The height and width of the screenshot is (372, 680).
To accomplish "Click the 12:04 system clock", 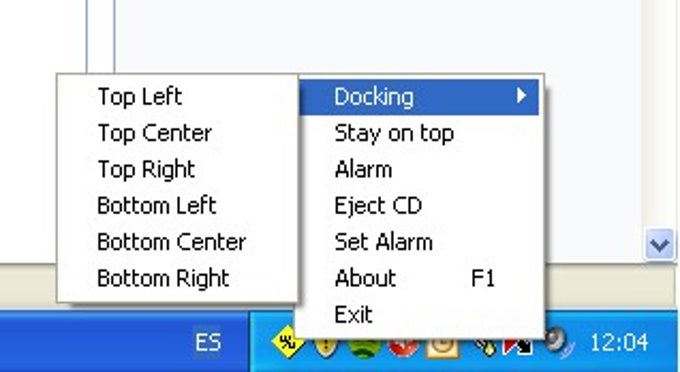I will (x=619, y=343).
